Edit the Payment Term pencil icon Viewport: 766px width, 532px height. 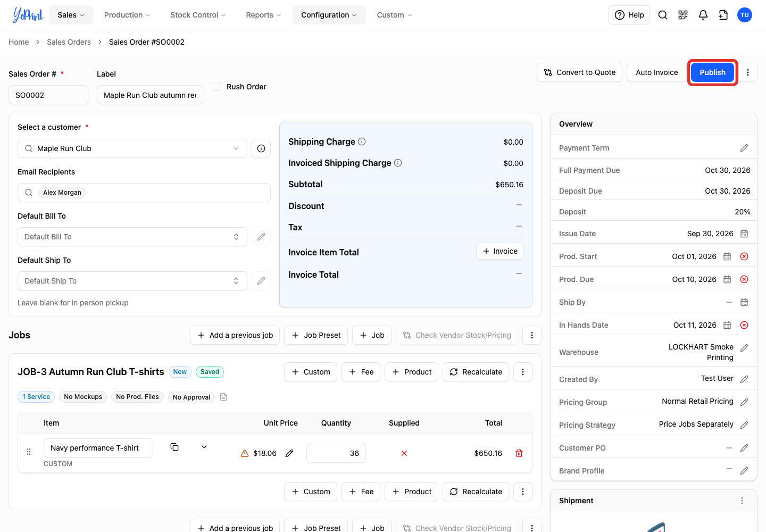[x=744, y=148]
